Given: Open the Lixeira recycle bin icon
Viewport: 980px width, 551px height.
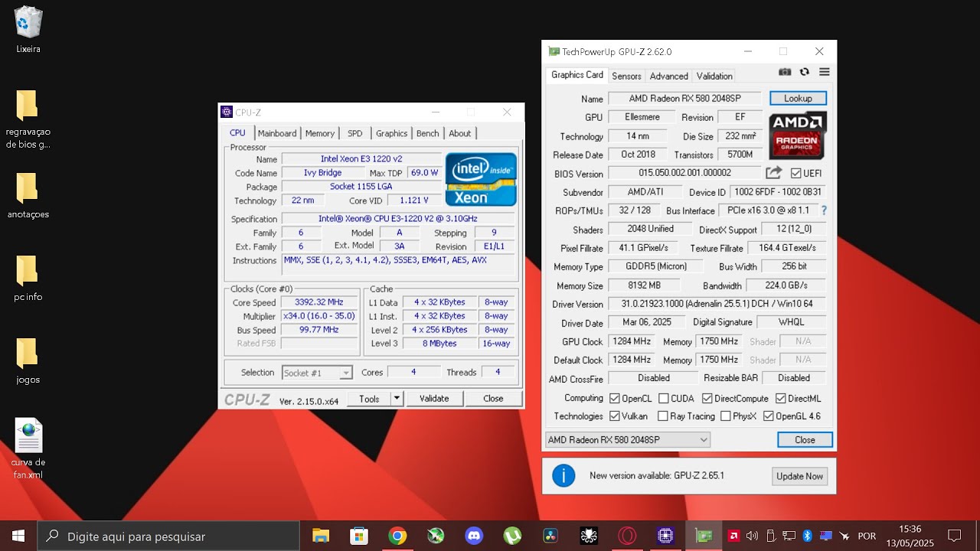Looking at the screenshot, I should pyautogui.click(x=28, y=30).
